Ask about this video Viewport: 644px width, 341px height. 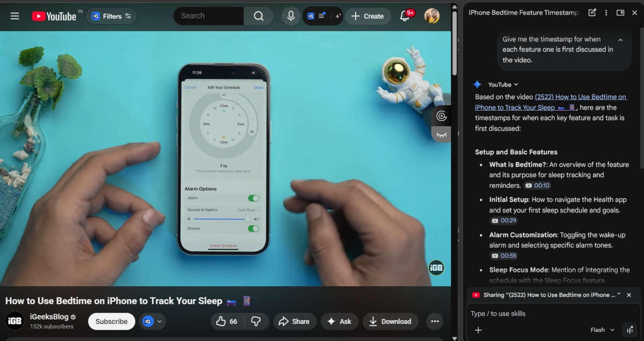click(340, 321)
